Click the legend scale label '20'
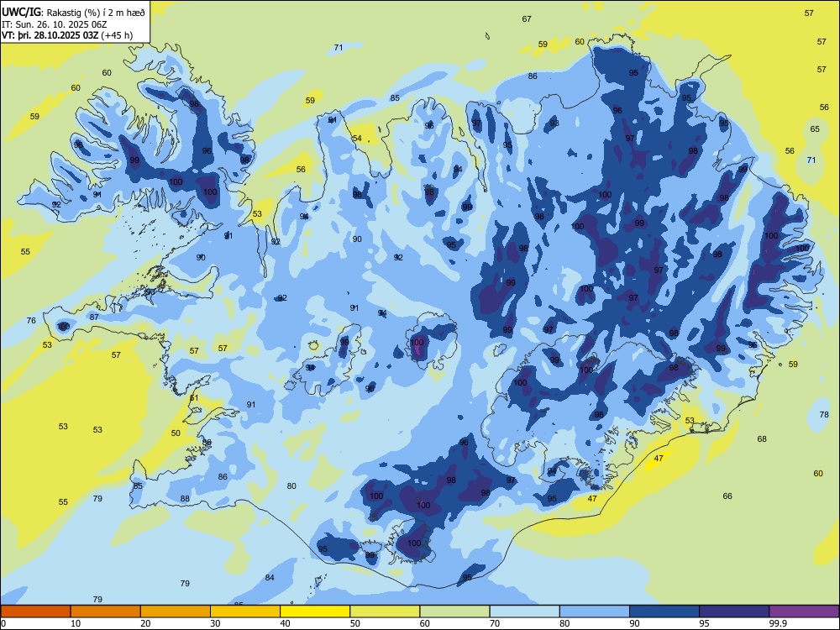The height and width of the screenshot is (630, 840). pyautogui.click(x=145, y=623)
